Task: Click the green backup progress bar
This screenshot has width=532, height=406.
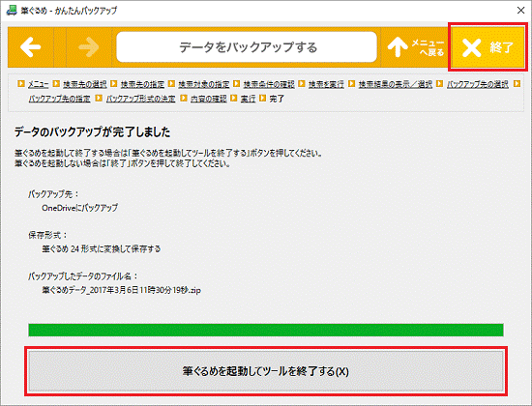Action: 266,330
